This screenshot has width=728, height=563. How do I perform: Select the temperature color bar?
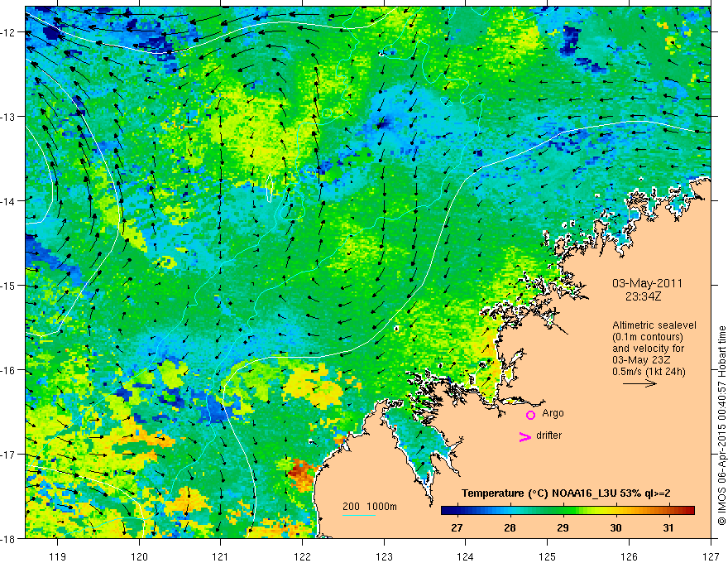[x=568, y=511]
